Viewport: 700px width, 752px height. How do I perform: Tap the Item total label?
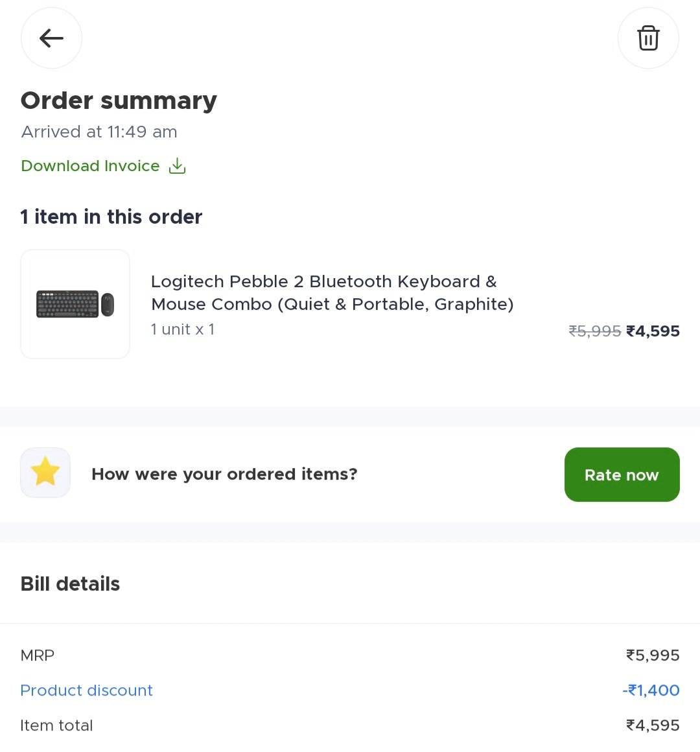coord(56,725)
